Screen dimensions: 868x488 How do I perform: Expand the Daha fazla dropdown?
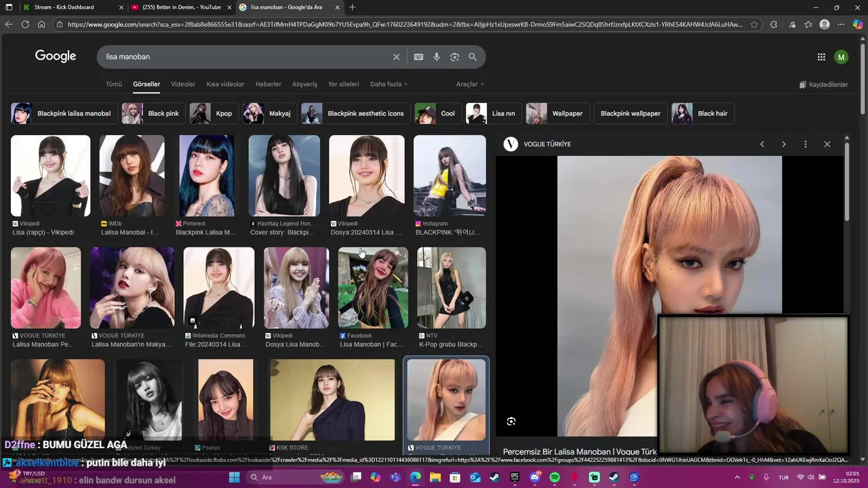click(389, 84)
